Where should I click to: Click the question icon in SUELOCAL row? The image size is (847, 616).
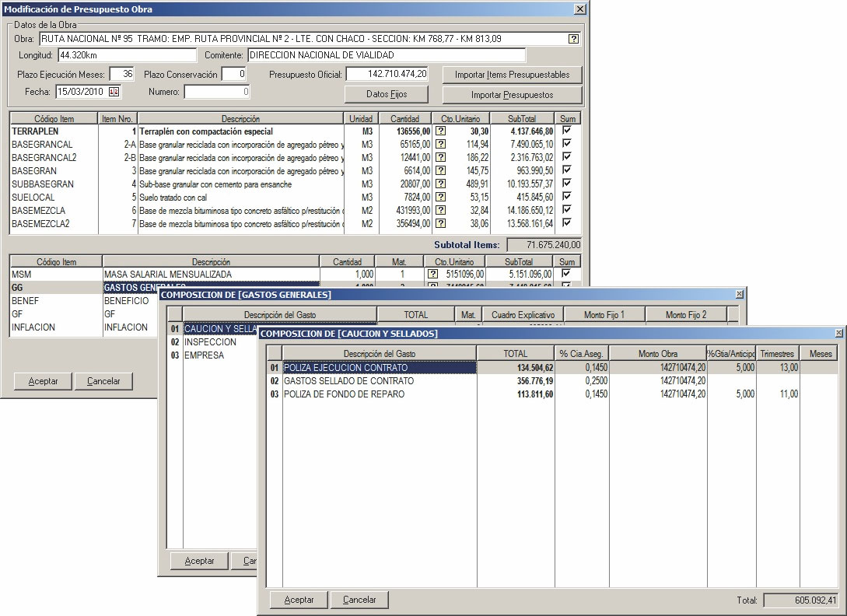440,197
